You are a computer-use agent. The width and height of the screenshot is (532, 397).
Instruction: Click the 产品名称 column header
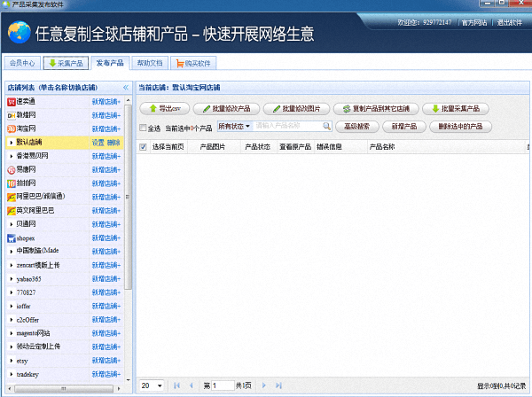click(x=382, y=147)
